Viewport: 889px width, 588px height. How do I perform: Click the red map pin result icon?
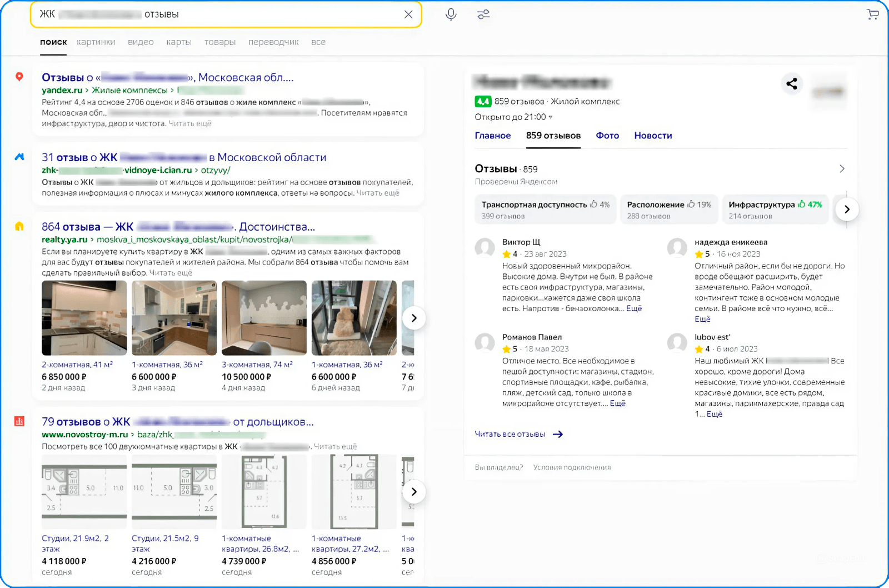pyautogui.click(x=19, y=77)
